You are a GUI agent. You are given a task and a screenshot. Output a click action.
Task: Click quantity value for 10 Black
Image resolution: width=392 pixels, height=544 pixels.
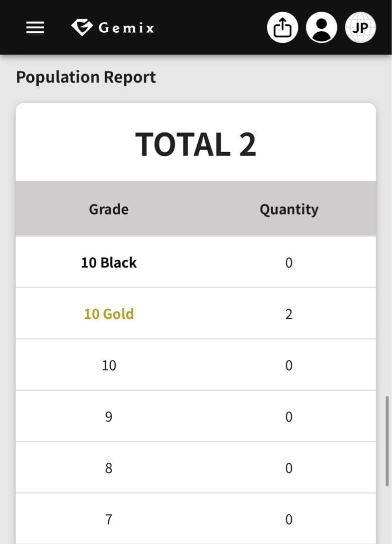[289, 262]
